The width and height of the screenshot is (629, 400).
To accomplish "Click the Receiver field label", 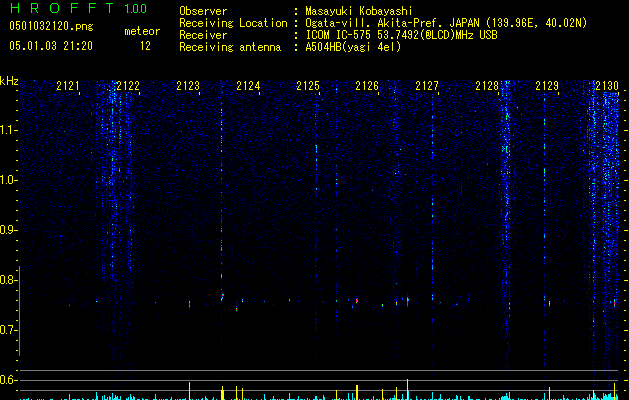I will [x=203, y=35].
